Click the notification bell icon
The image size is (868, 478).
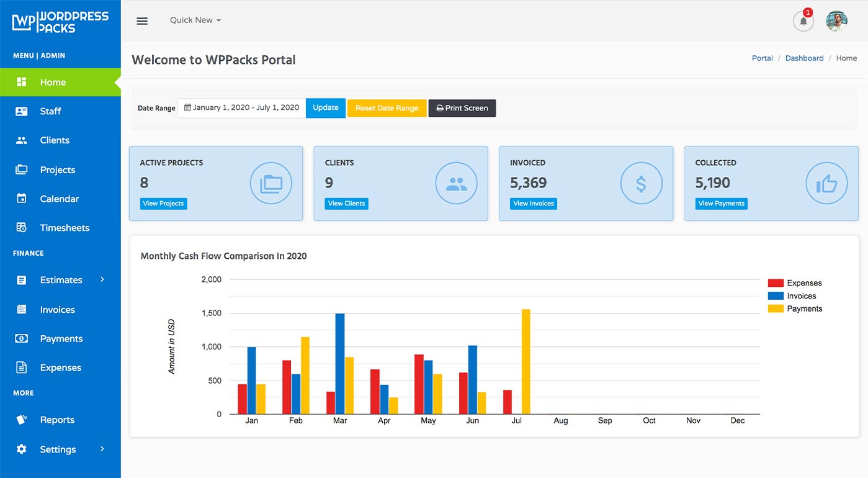coord(803,20)
